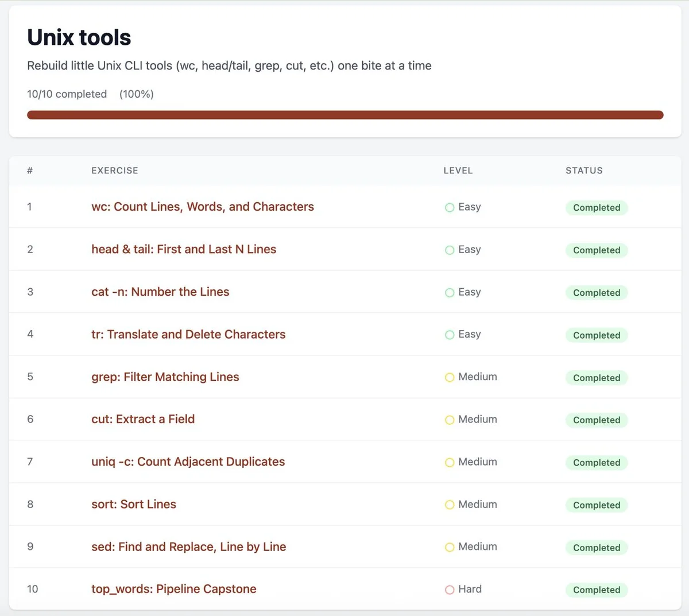Click the Easy label in the wc row

470,207
